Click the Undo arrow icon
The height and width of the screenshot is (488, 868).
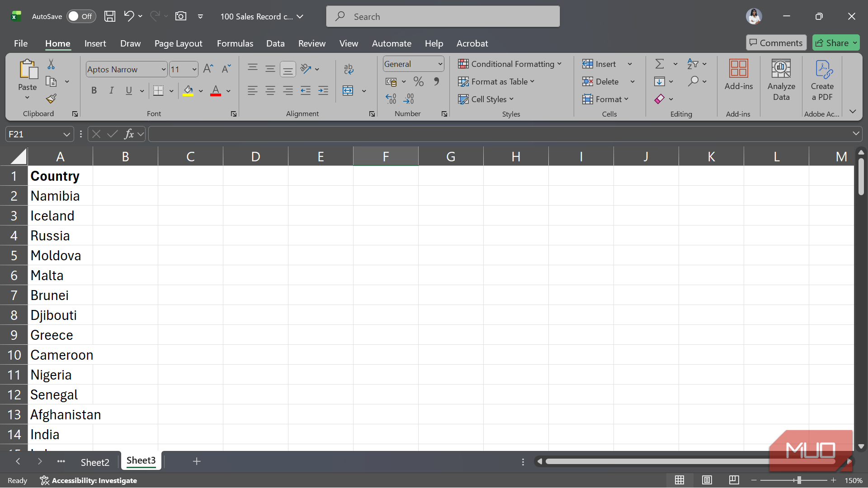click(x=129, y=16)
